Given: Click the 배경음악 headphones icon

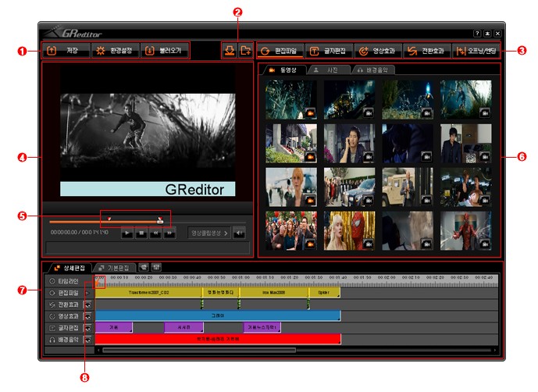Looking at the screenshot, I should [52, 340].
